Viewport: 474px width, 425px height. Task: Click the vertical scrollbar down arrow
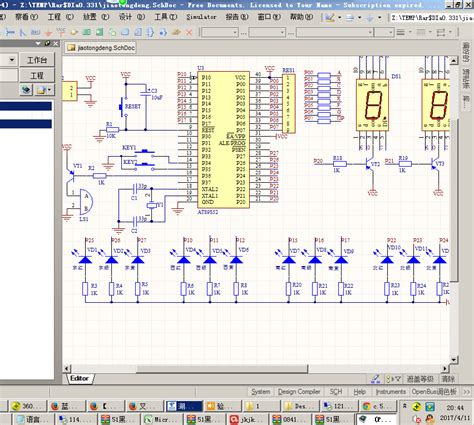click(454, 359)
